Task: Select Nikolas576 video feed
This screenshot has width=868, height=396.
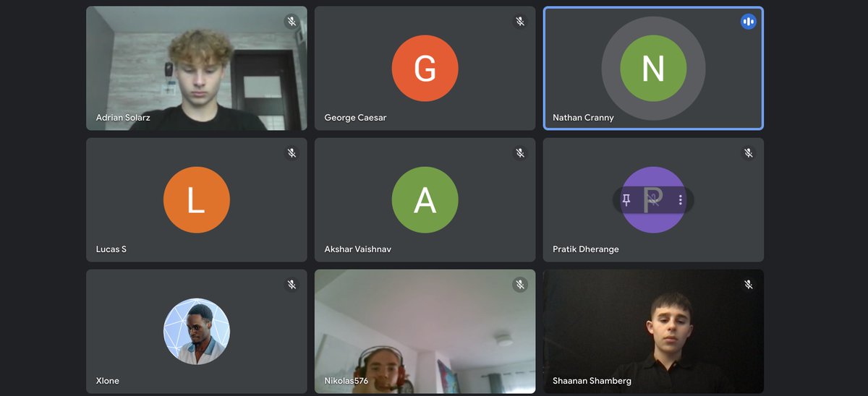Action: tap(425, 332)
